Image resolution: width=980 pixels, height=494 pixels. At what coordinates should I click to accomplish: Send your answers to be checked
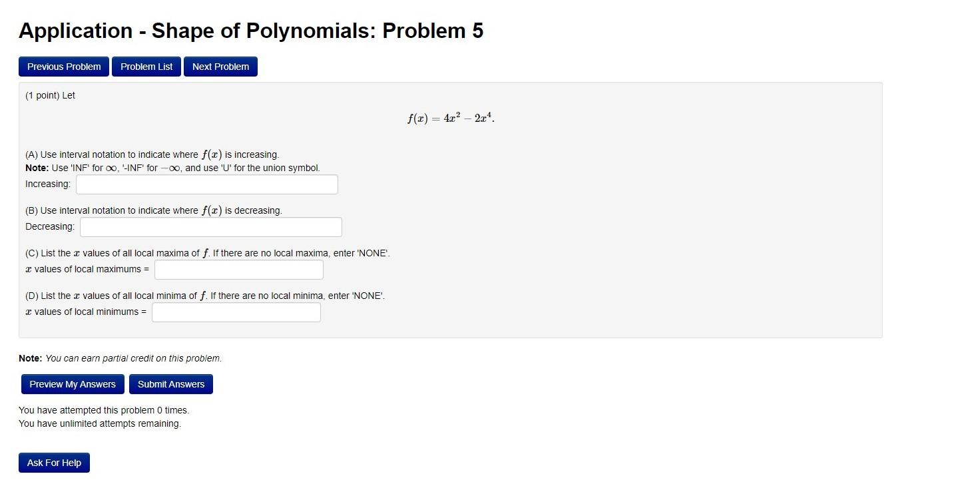tap(171, 383)
